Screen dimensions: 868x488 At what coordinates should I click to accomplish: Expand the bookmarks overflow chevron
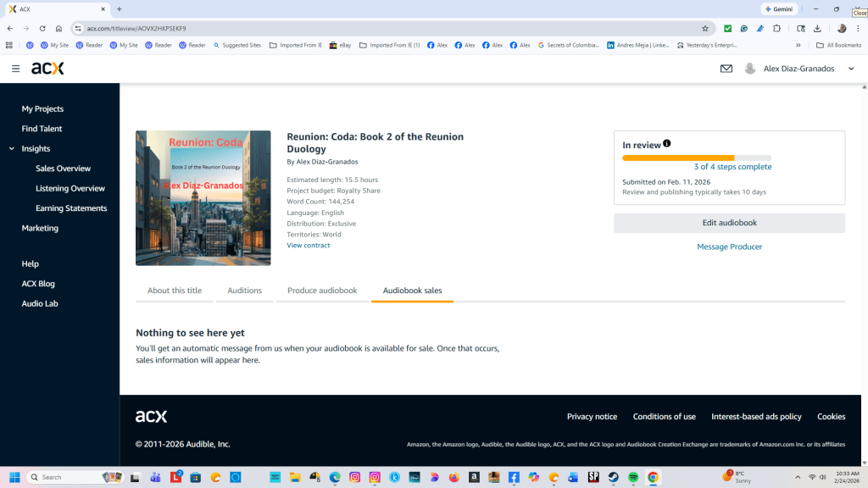(798, 45)
